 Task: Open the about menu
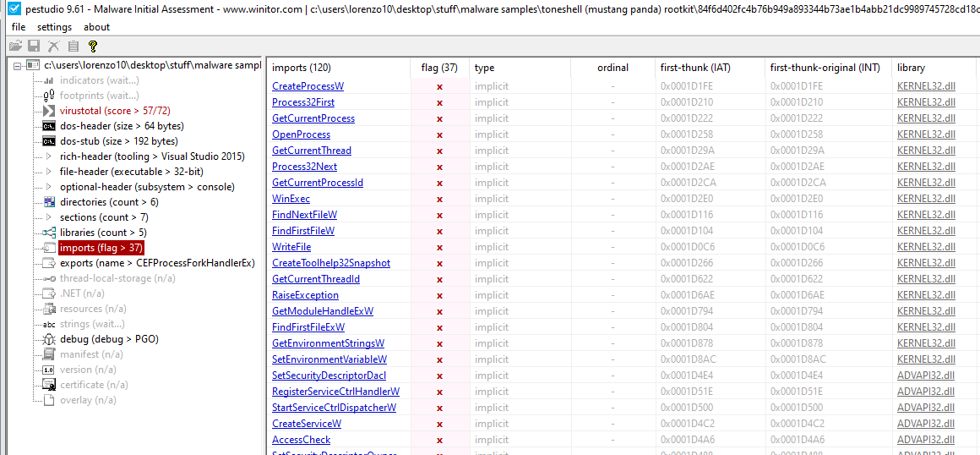[97, 27]
